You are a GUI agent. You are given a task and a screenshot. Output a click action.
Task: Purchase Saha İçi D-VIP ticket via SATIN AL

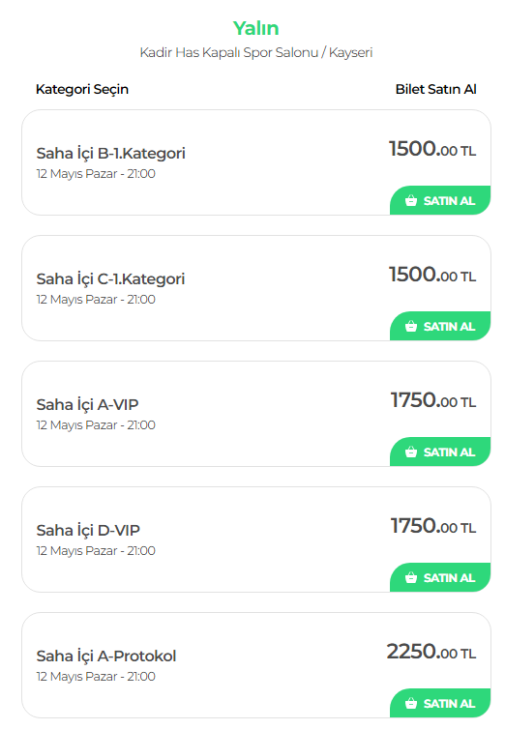(x=440, y=577)
